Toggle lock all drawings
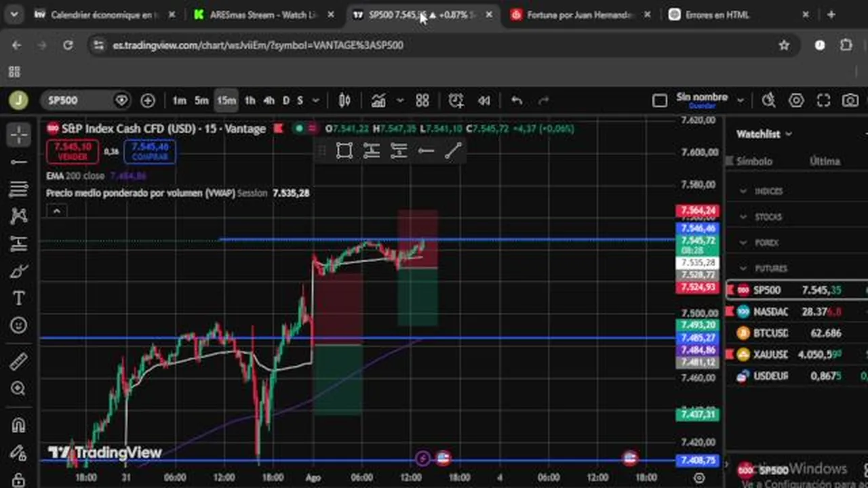 click(19, 479)
